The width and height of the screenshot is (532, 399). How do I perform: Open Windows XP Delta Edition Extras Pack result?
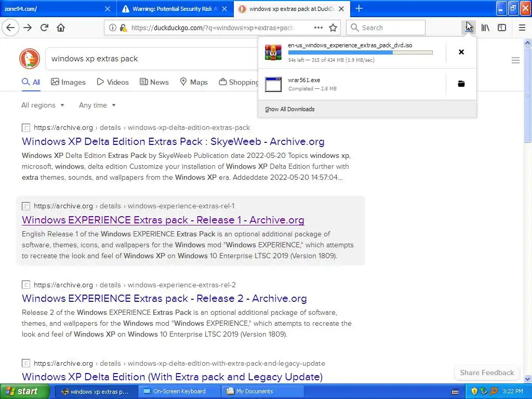(x=173, y=141)
